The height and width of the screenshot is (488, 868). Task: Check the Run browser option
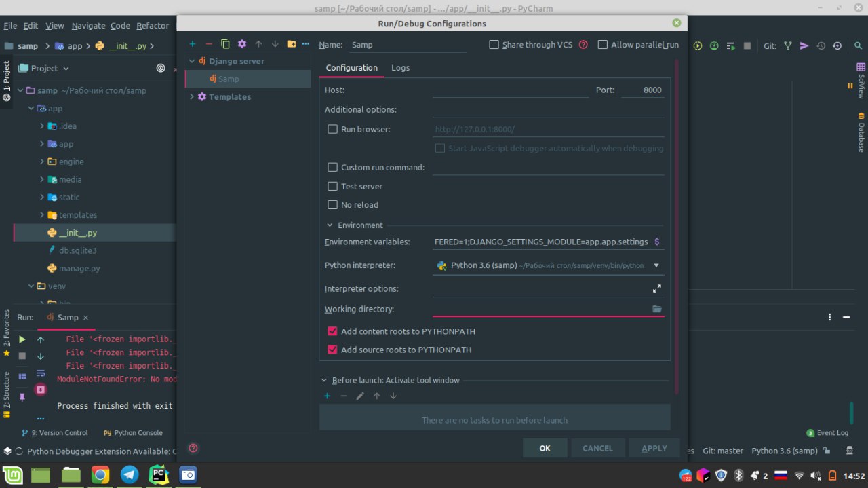click(x=333, y=129)
